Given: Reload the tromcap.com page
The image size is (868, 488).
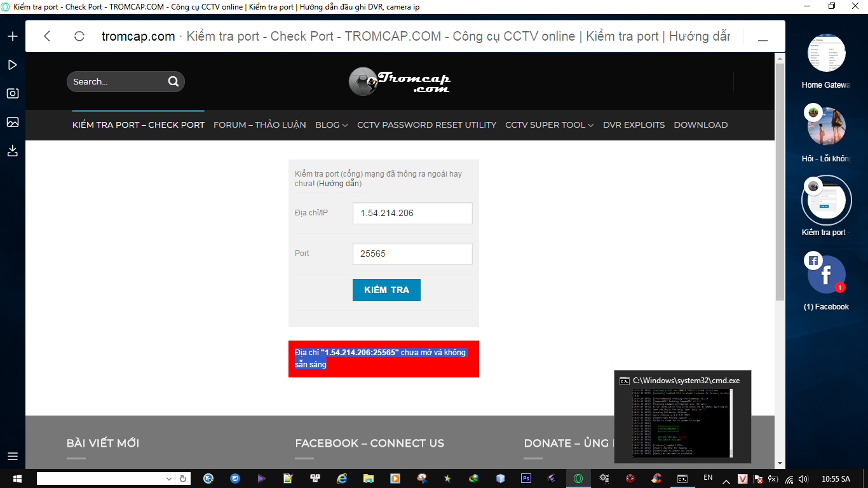Looking at the screenshot, I should tap(79, 36).
